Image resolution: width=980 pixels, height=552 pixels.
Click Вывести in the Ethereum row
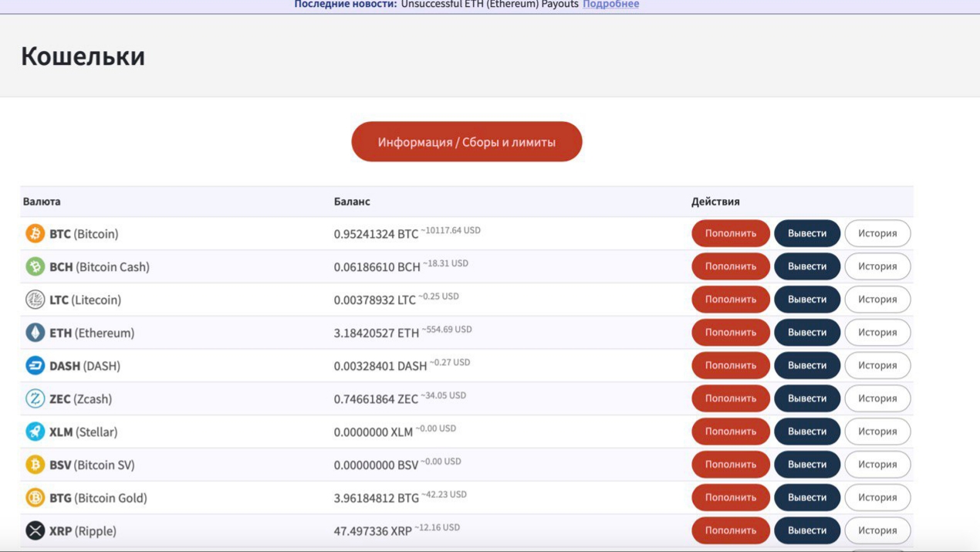coord(807,333)
